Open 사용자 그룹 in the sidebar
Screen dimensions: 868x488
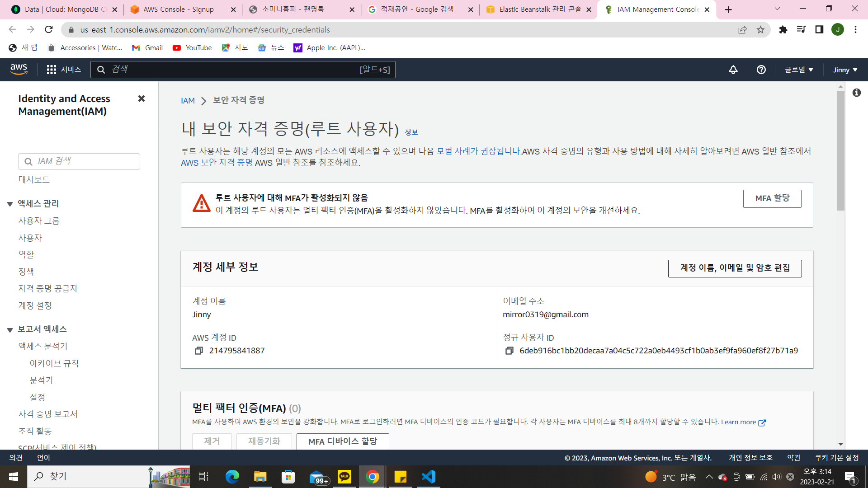pos(39,221)
